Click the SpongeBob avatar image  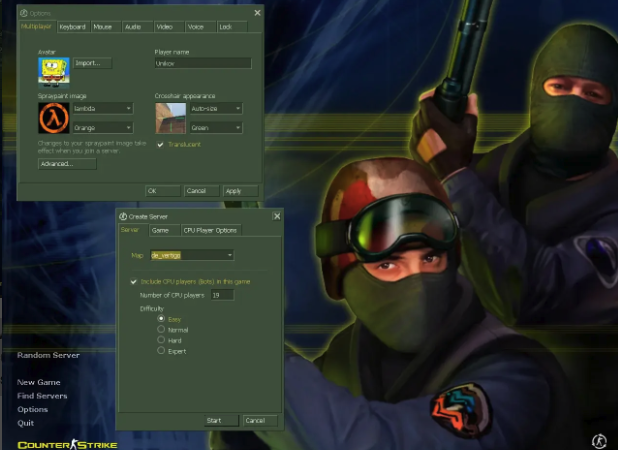click(x=54, y=70)
